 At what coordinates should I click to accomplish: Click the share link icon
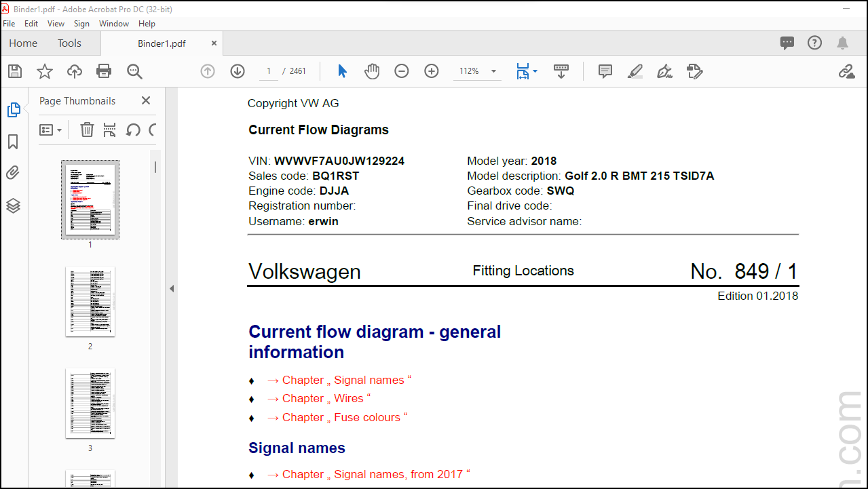click(846, 71)
